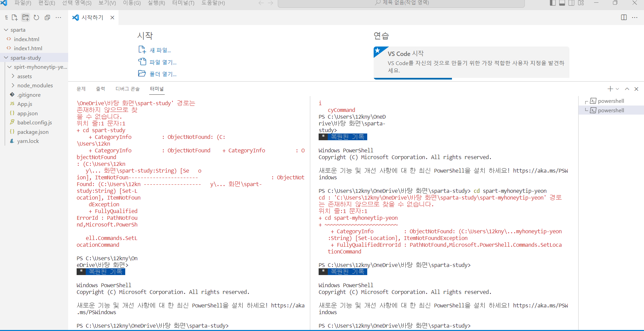
Task: Close the 시작하기 tab
Action: [112, 18]
